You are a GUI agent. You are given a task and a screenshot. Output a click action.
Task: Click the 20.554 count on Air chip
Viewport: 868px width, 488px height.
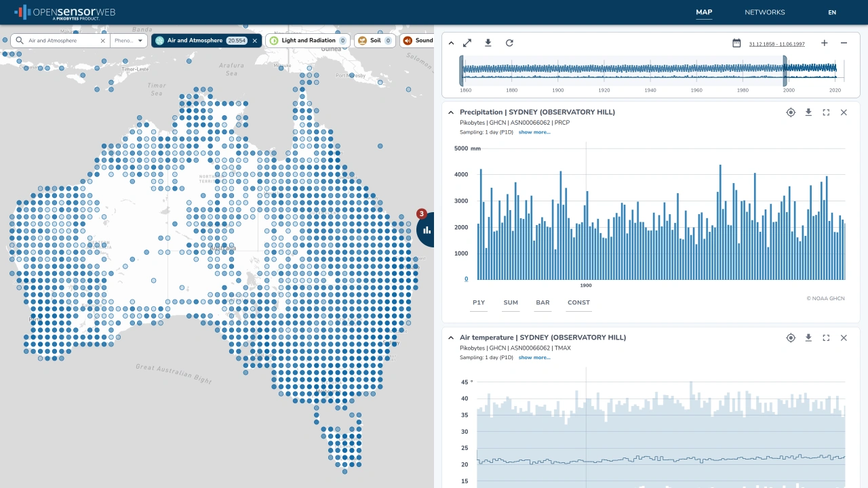click(x=237, y=41)
